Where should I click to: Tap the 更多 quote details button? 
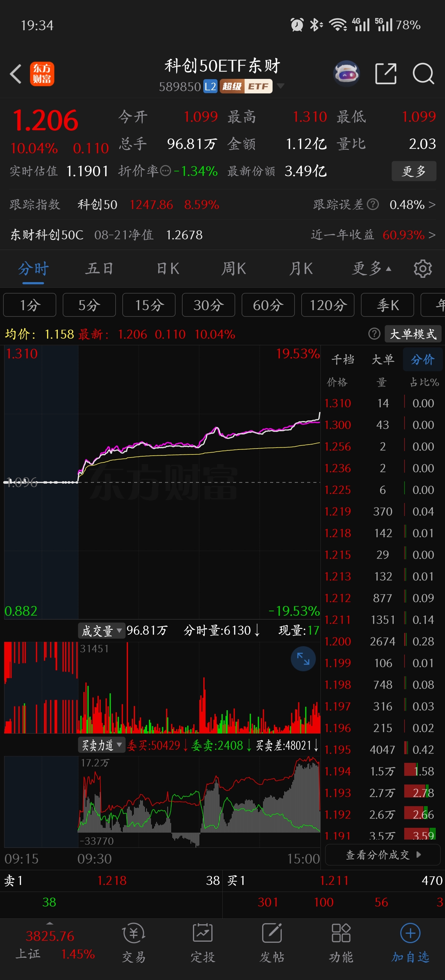pyautogui.click(x=414, y=171)
